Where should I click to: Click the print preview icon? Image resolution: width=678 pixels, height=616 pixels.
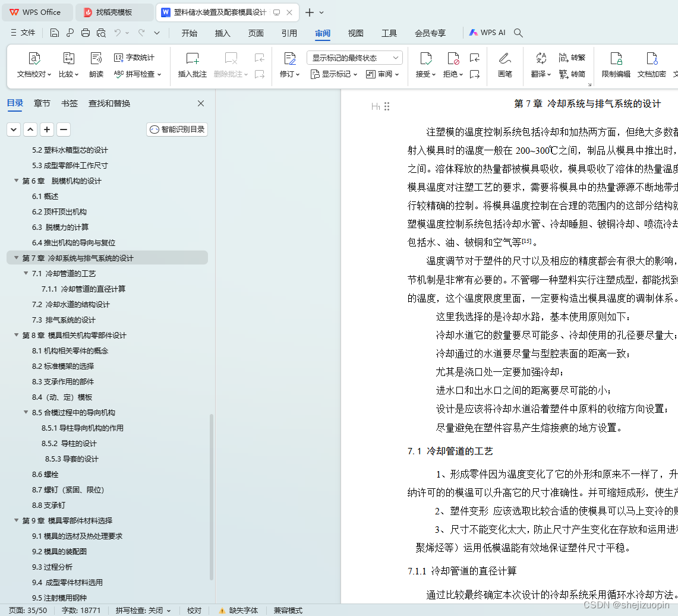point(101,33)
